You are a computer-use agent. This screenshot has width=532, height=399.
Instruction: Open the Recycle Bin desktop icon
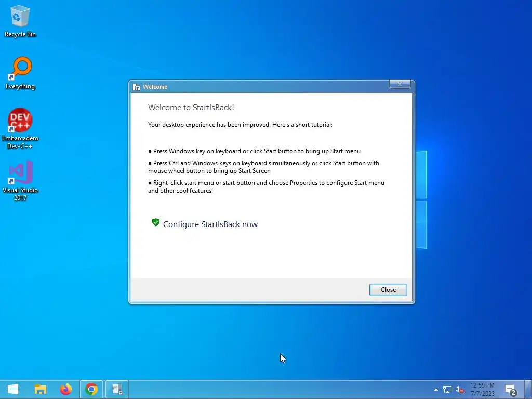tap(20, 21)
